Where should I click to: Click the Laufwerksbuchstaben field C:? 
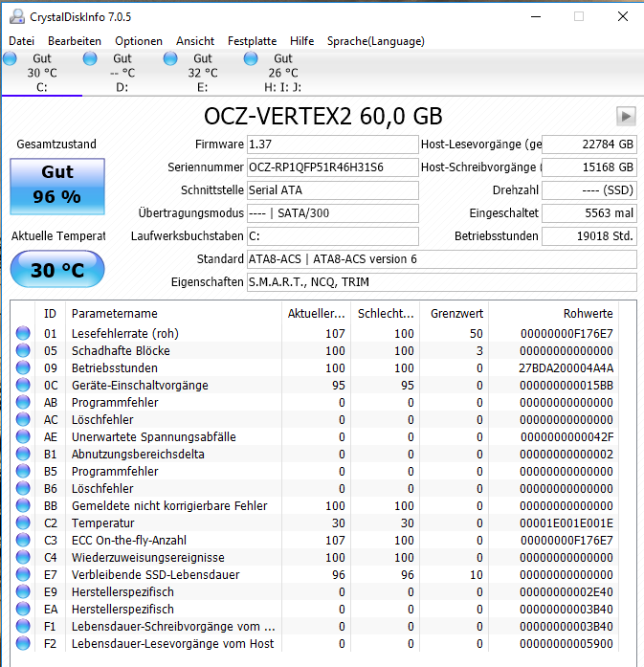click(333, 236)
